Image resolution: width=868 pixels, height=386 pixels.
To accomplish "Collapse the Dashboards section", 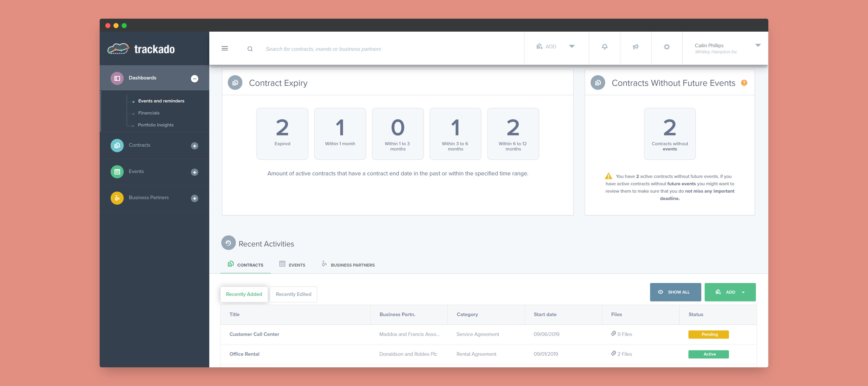I will [194, 78].
